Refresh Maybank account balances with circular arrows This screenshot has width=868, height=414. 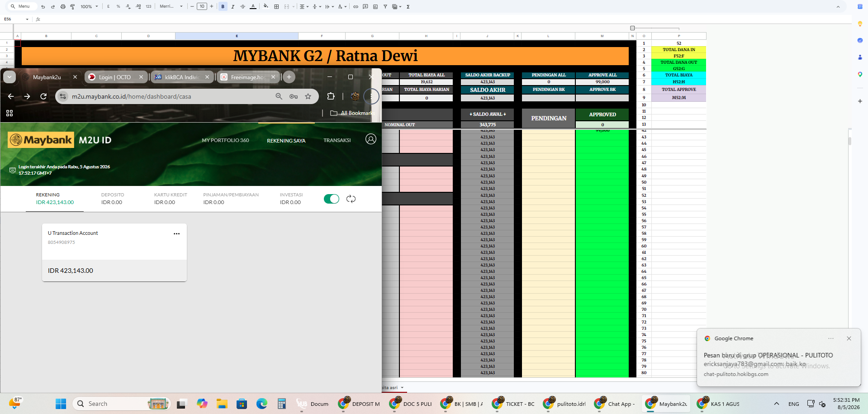click(351, 199)
